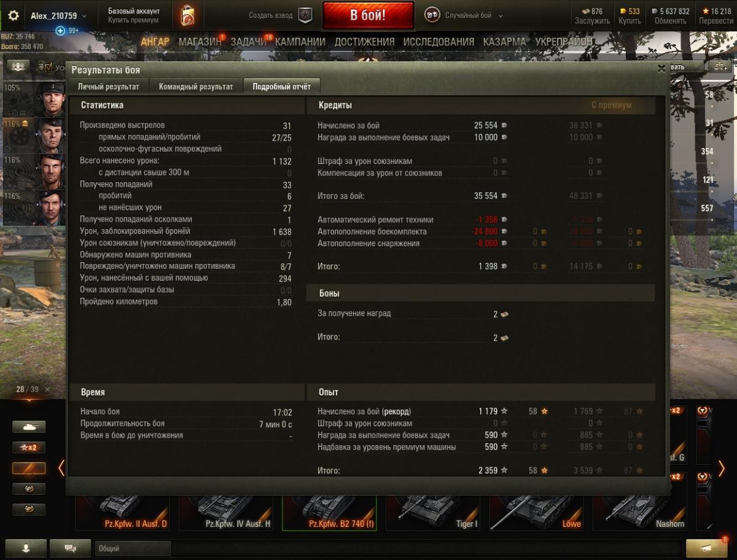Click the С премиум column header
Viewport: 737px width, 560px height.
[611, 106]
